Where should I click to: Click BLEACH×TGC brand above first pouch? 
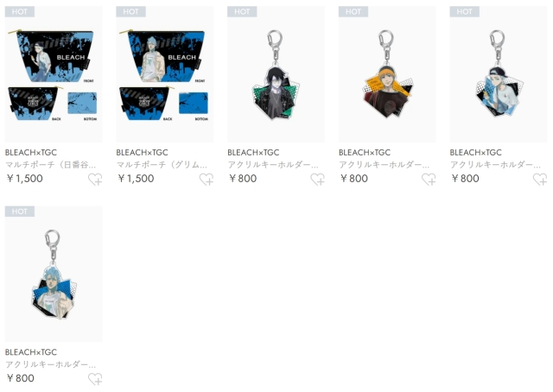[31, 153]
